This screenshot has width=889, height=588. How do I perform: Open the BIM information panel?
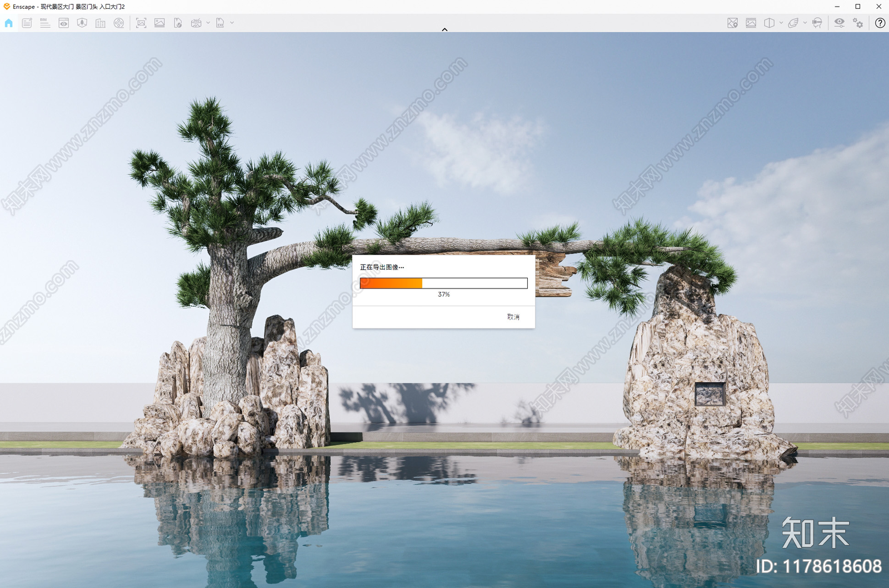[45, 23]
